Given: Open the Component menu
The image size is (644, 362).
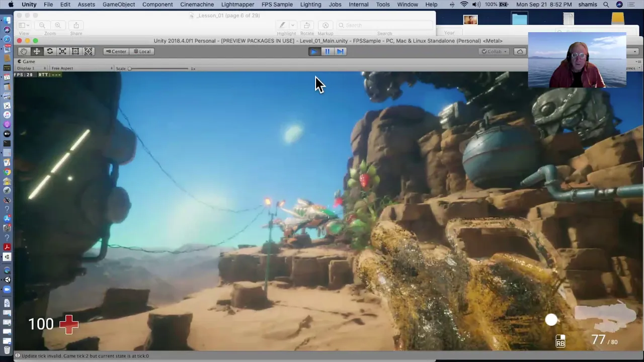Looking at the screenshot, I should (157, 5).
